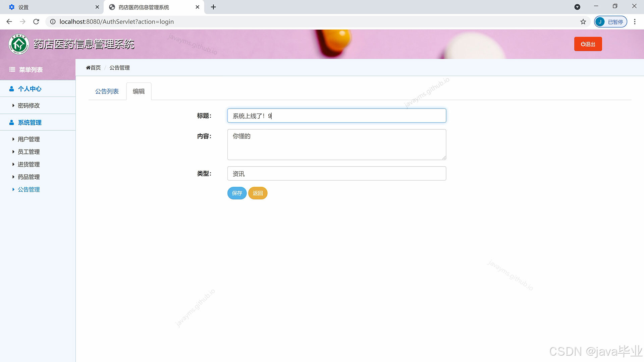
Task: Focus the 标题 input field
Action: [x=337, y=116]
